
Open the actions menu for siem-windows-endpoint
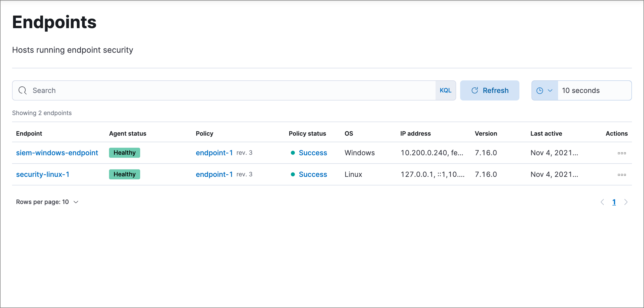pos(622,152)
